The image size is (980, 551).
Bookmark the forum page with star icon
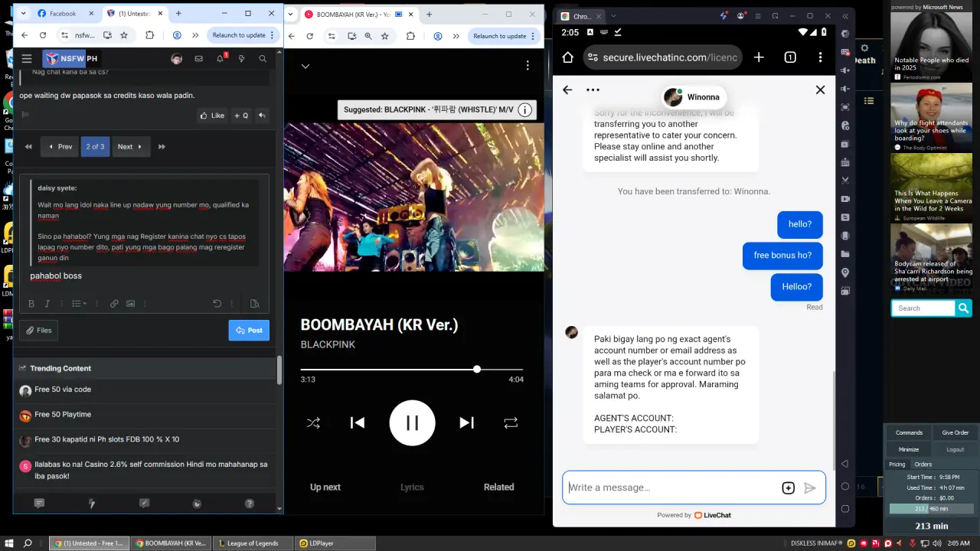click(x=123, y=35)
